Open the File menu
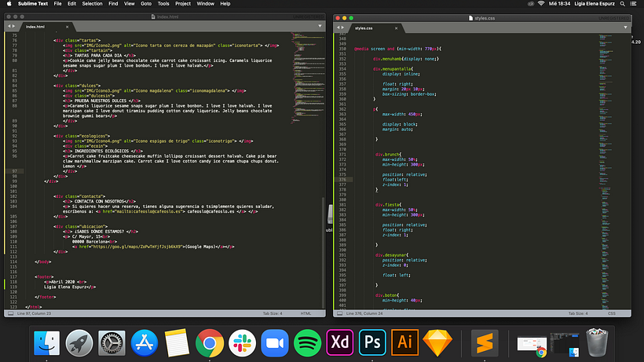This screenshot has height=362, width=644. pos(57,4)
